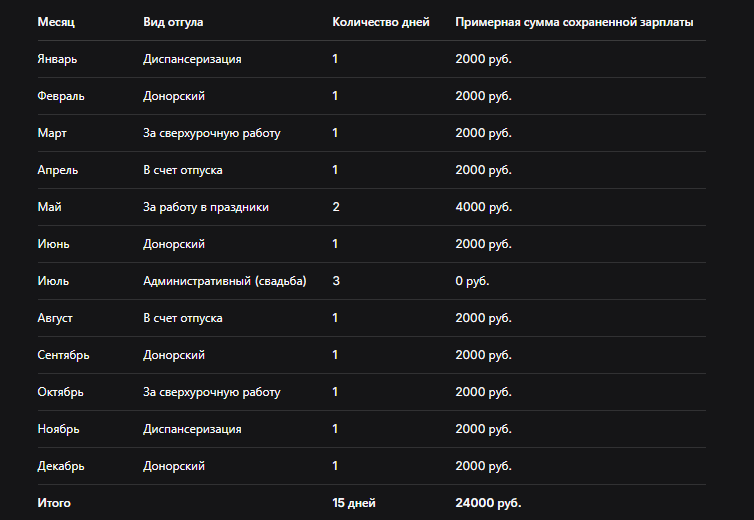The width and height of the screenshot is (754, 520).
Task: Click the 15 дней total cell
Action: point(354,503)
